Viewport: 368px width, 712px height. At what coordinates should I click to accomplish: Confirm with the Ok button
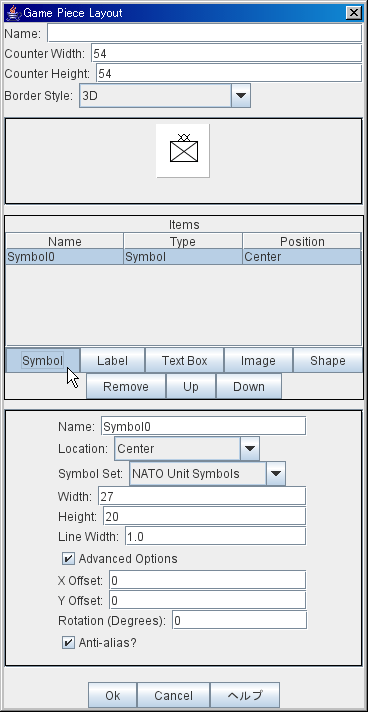112,695
